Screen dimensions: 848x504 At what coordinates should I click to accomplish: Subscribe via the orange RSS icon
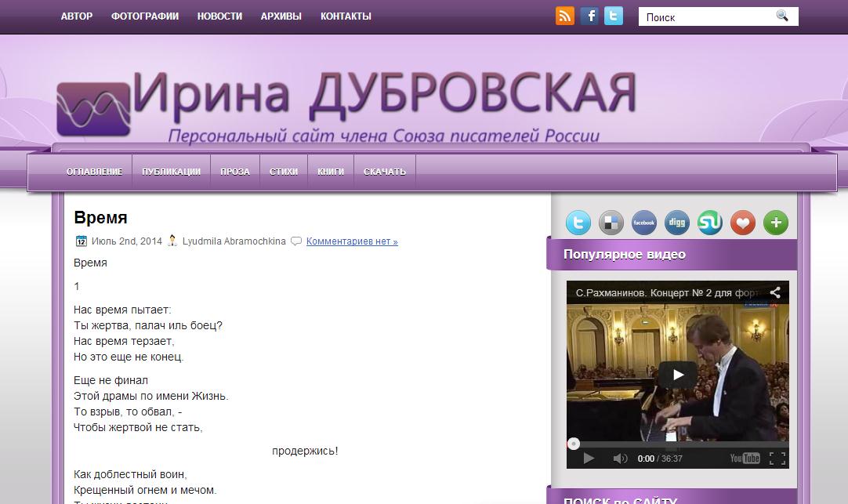564,14
